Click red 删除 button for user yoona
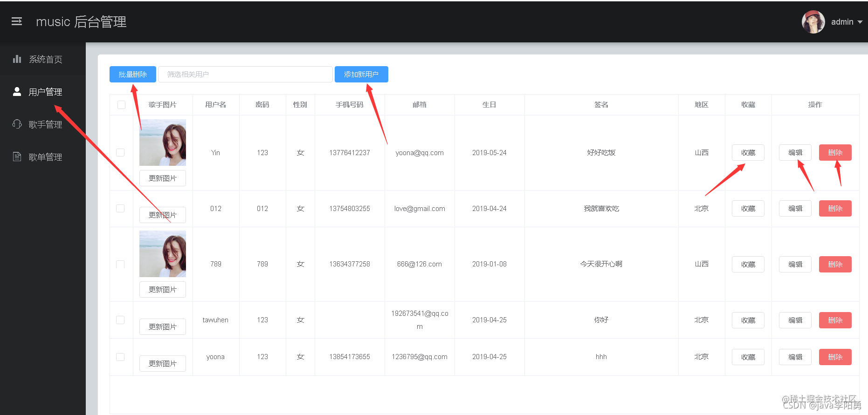Viewport: 868px width, 415px height. (835, 357)
